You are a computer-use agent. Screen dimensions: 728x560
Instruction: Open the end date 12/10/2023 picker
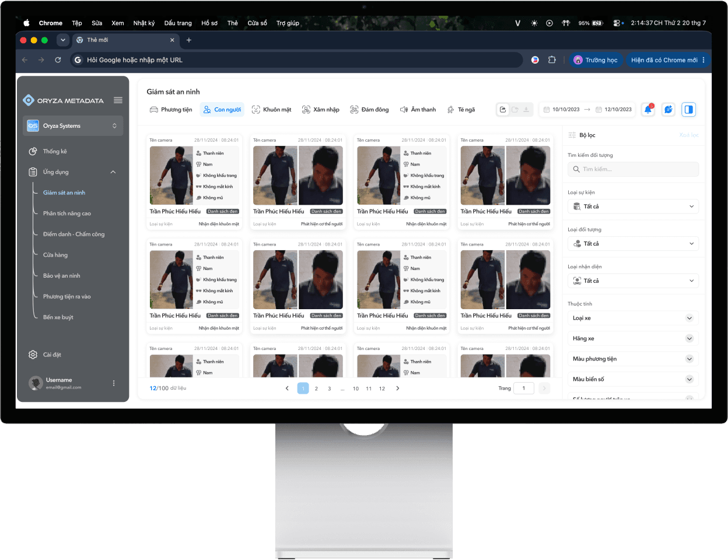[x=614, y=109]
